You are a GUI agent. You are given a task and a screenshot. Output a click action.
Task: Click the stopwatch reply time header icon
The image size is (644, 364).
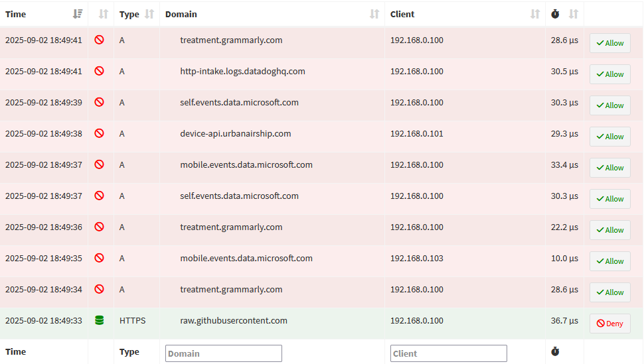click(x=555, y=14)
